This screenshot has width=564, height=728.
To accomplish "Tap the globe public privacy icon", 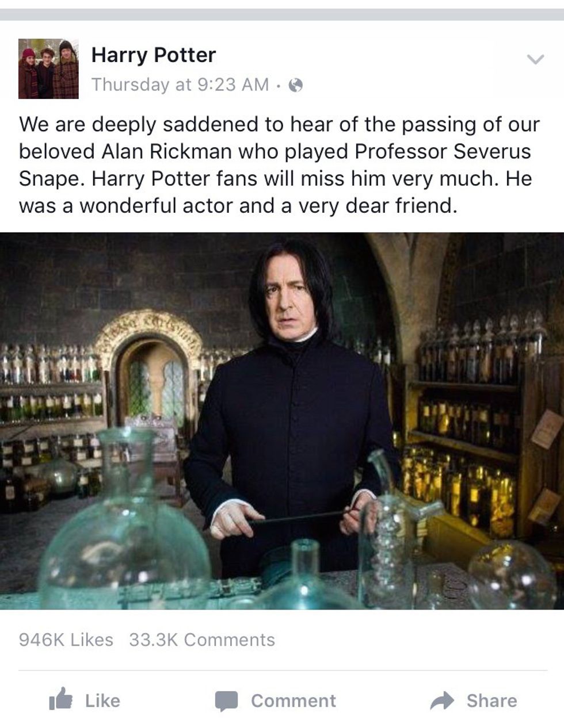I will 296,85.
